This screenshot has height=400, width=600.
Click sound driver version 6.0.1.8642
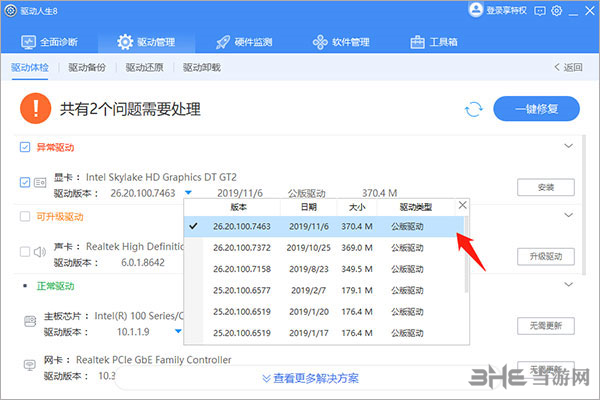pos(143,263)
